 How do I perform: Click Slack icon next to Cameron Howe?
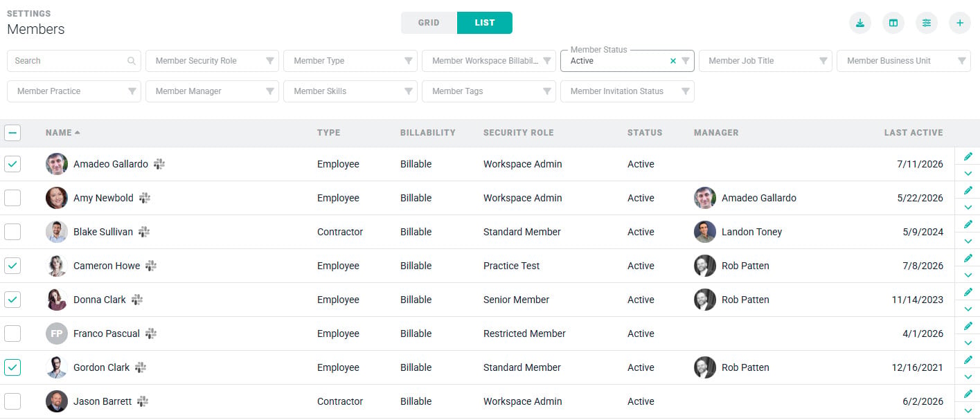[x=151, y=266]
